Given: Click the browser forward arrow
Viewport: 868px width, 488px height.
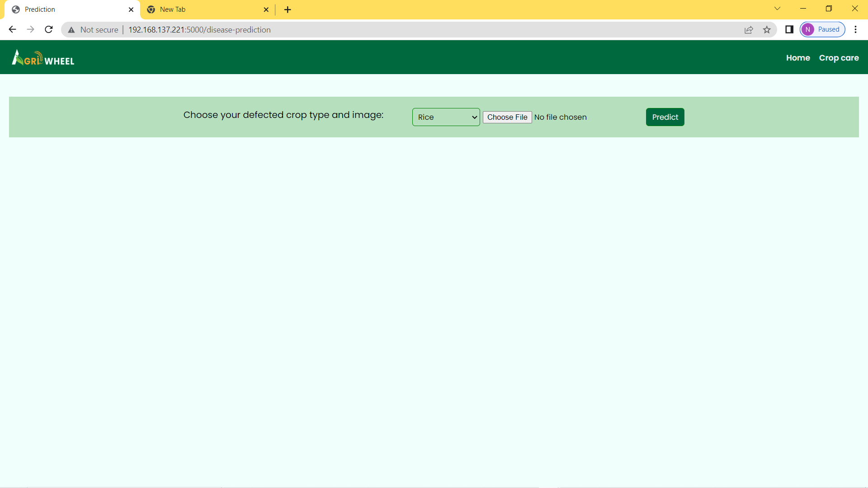Looking at the screenshot, I should (x=30, y=29).
